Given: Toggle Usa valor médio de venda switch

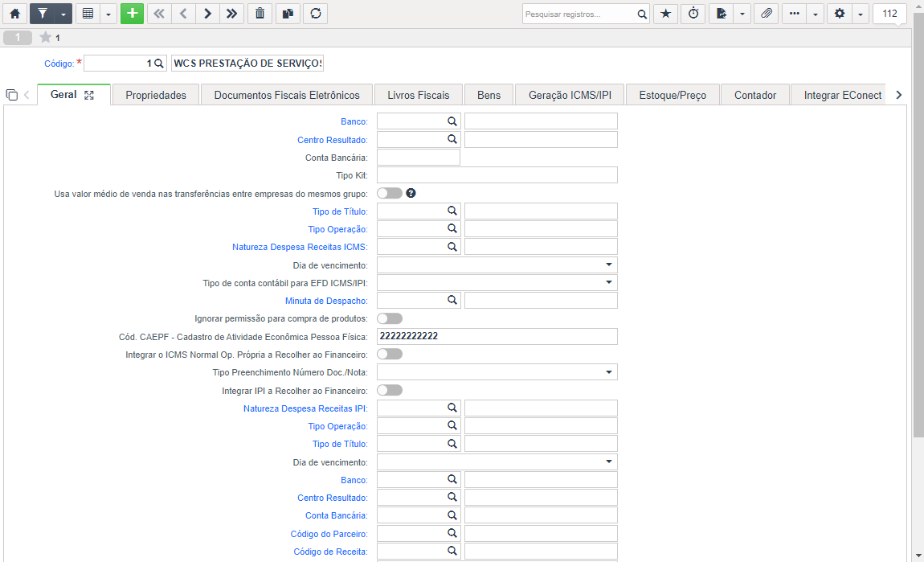Looking at the screenshot, I should [390, 193].
